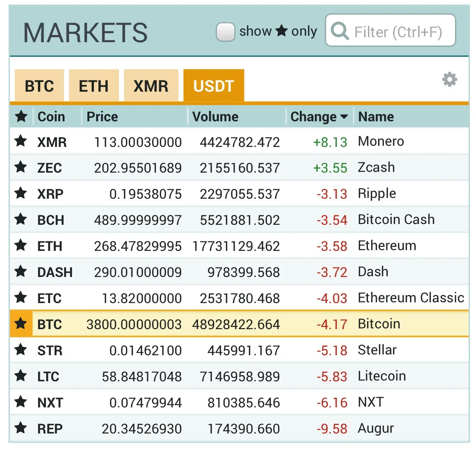The image size is (476, 450).
Task: Click the Ripple name cell
Action: (377, 194)
